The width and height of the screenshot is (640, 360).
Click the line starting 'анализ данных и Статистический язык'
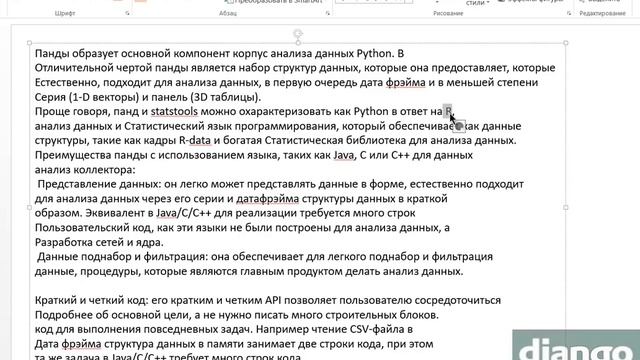[x=278, y=126]
